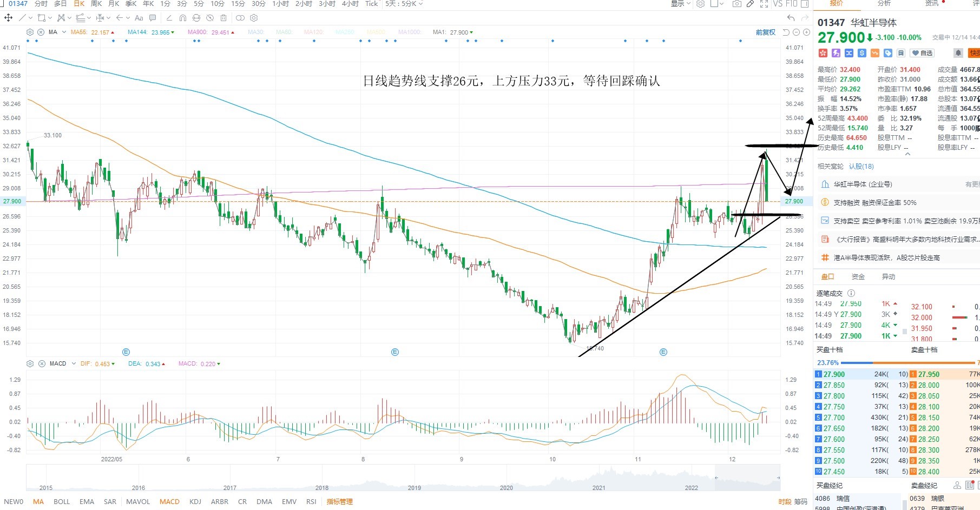980x510 pixels.
Task: Expand chart to full screen
Action: pos(764,4)
